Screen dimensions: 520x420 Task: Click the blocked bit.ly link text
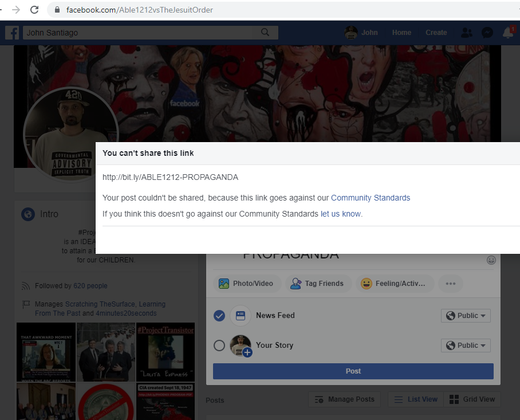(x=170, y=177)
